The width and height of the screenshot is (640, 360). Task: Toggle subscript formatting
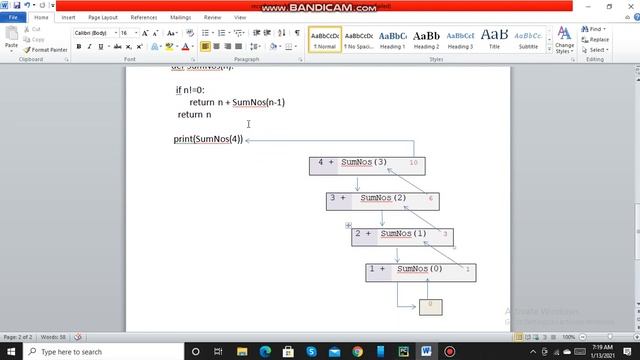click(129, 47)
